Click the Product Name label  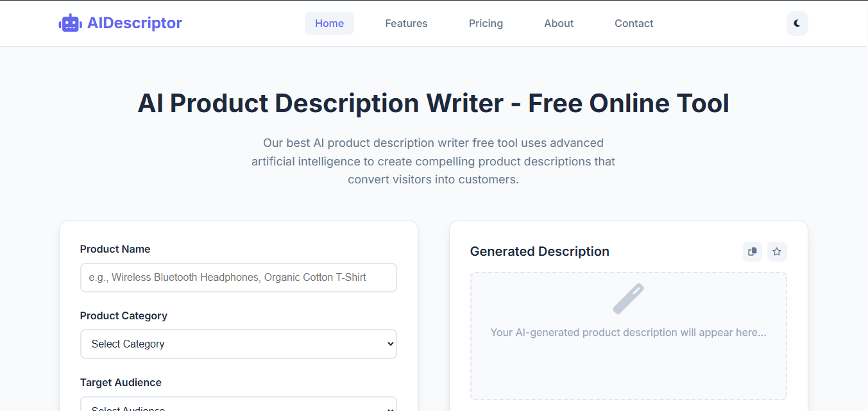click(x=115, y=249)
